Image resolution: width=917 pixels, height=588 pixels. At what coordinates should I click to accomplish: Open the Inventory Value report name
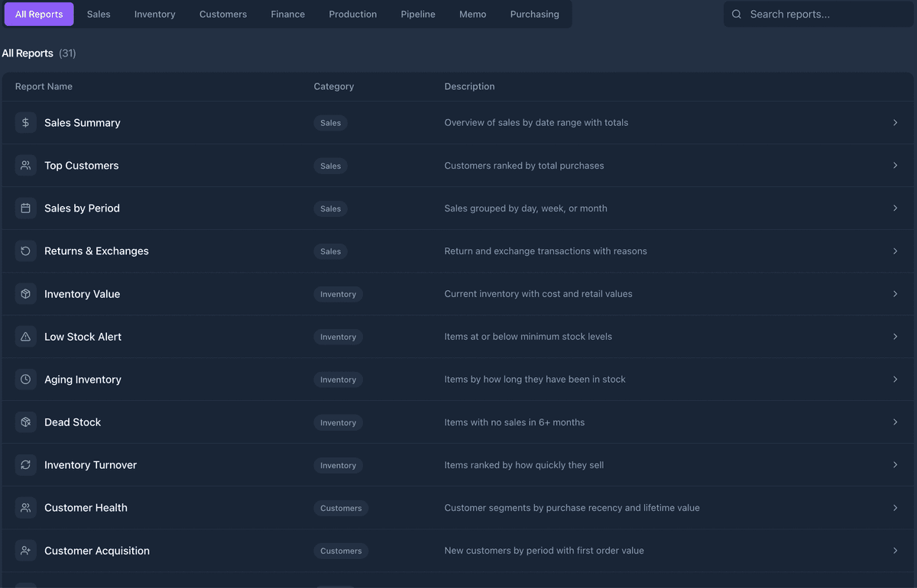[x=82, y=293]
